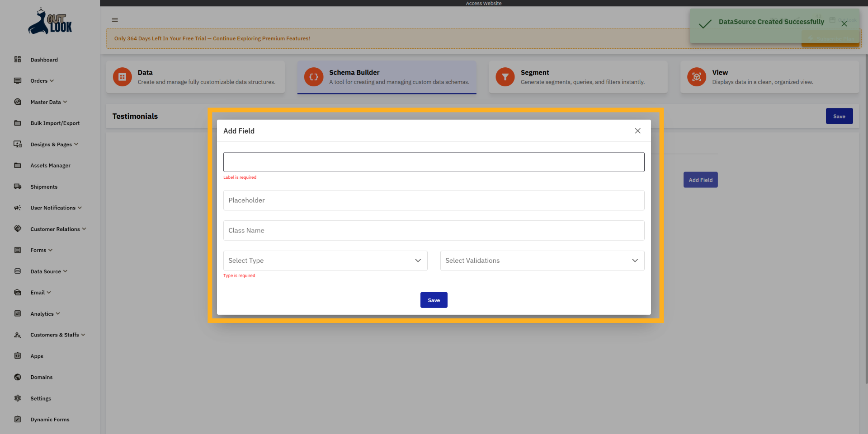Open Dashboard from the sidebar

(44, 60)
